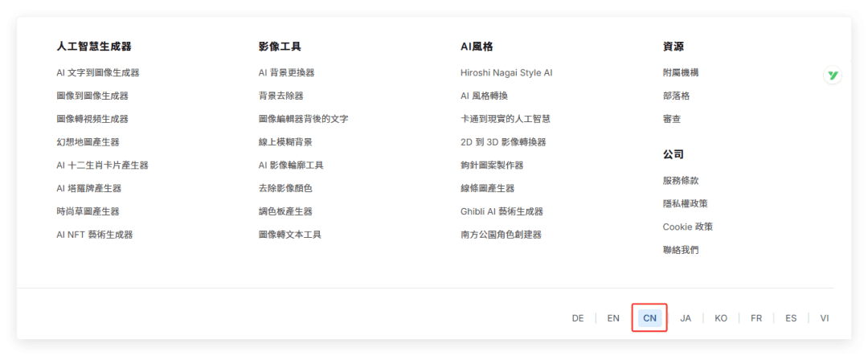Viewport: 868px width, 356px height.
Task: Open the 聯絡我們 contact link
Action: (x=681, y=250)
